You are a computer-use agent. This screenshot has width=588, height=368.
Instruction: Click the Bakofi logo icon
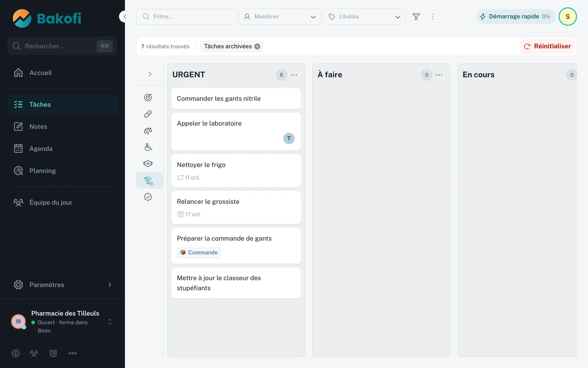tap(22, 18)
